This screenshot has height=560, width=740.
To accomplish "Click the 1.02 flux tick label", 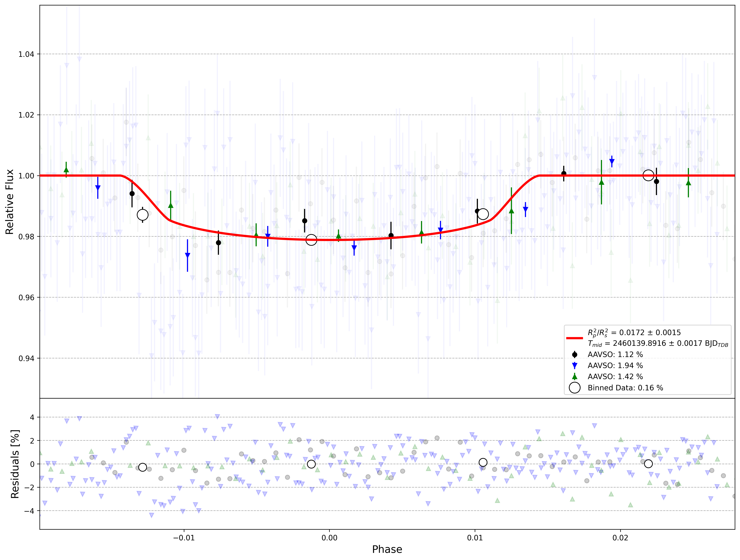I will click(x=27, y=115).
